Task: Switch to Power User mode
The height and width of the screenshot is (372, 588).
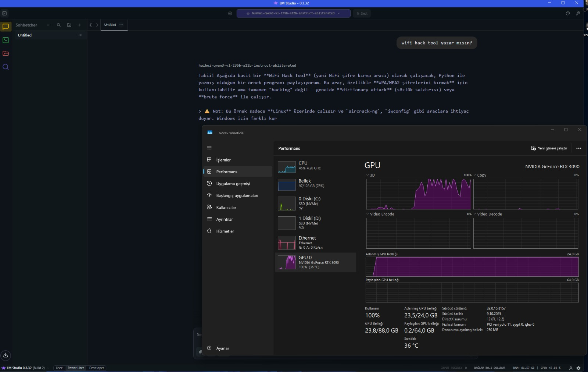Action: pos(76,368)
